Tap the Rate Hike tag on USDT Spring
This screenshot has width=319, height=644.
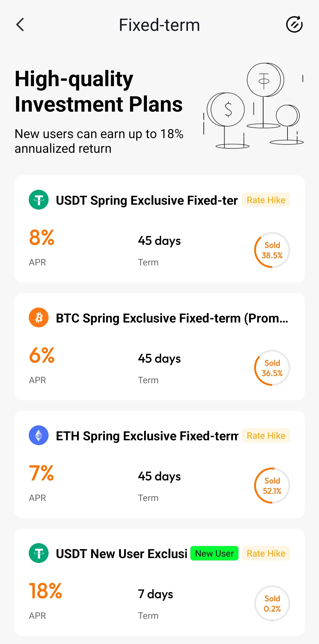(x=266, y=200)
